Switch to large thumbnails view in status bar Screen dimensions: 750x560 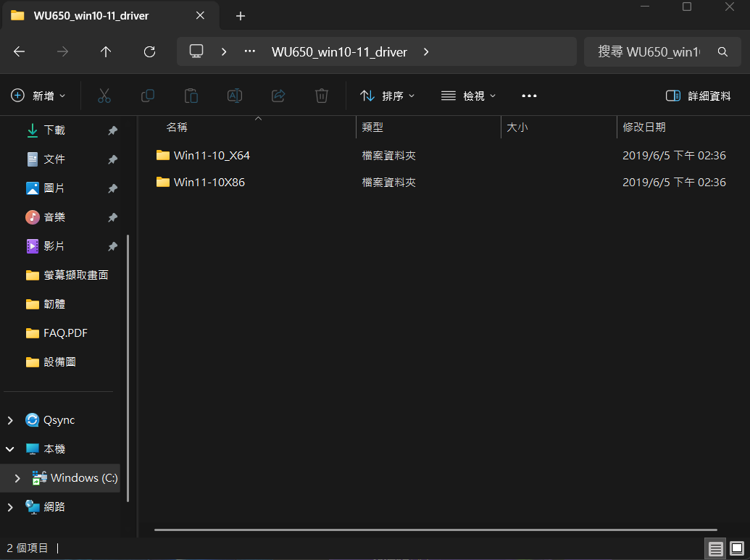pyautogui.click(x=736, y=548)
